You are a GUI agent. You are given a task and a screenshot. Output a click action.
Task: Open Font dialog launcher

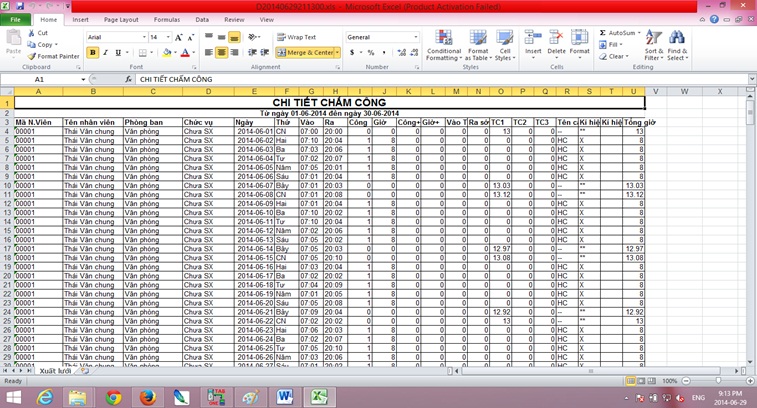195,67
